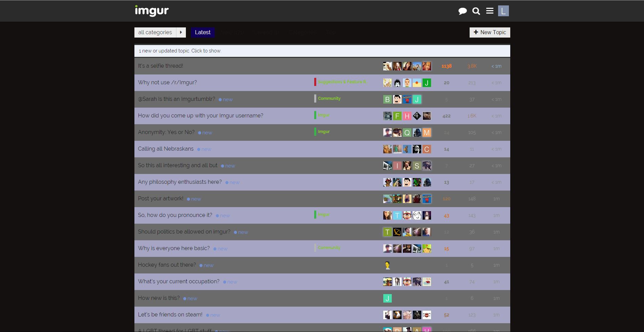Show the 1 new or updated topic
Viewport: 644px width, 332px height.
click(322, 51)
